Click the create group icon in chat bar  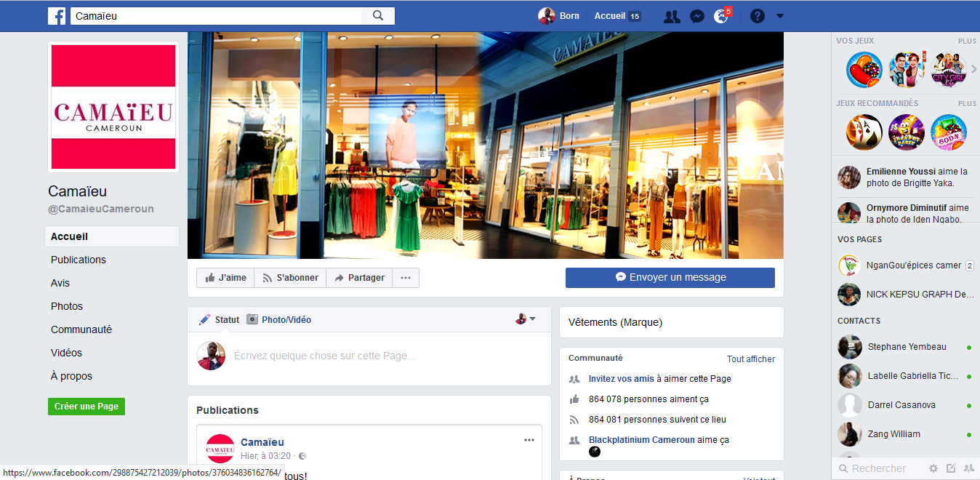click(x=968, y=468)
